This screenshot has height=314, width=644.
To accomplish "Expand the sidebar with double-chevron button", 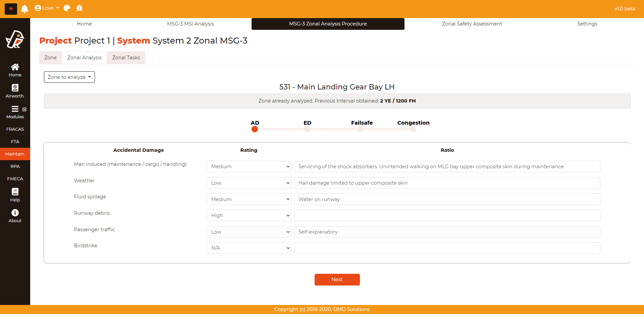I will [11, 9].
